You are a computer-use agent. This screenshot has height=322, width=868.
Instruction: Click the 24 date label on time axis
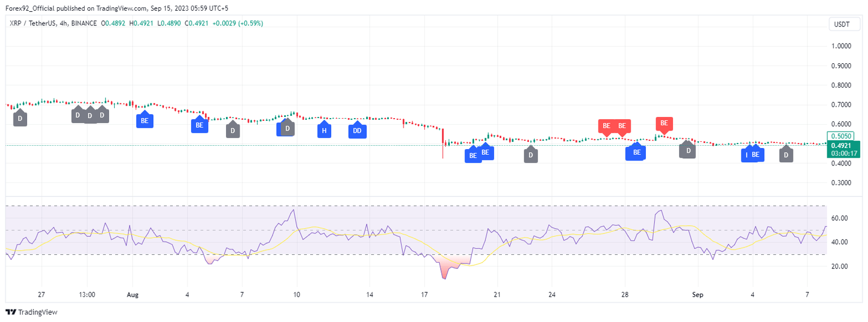[552, 295]
